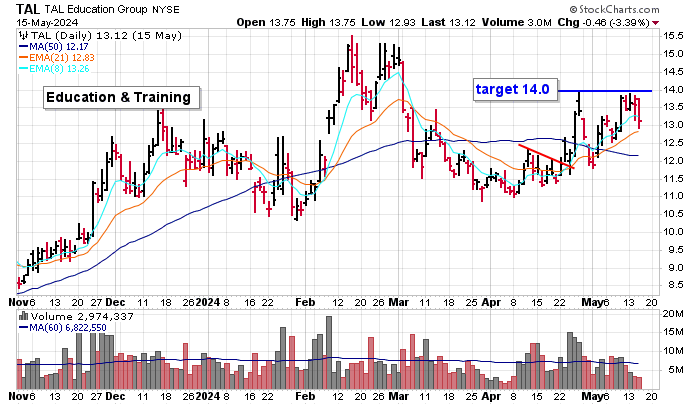Click the 'MA(50) 12.17' legend entry
The image size is (700, 405).
pyautogui.click(x=54, y=46)
